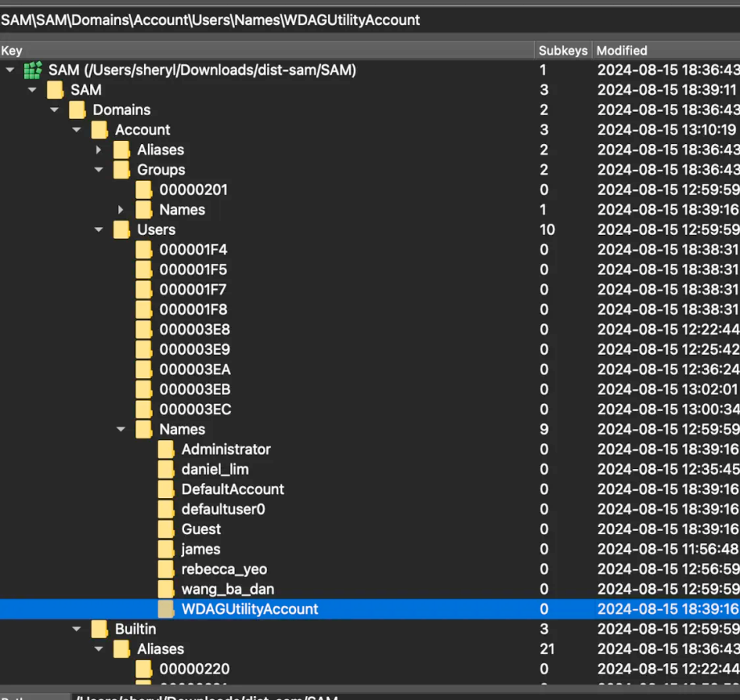Click the folder icon beside daniel_lim
740x700 pixels.
click(166, 469)
